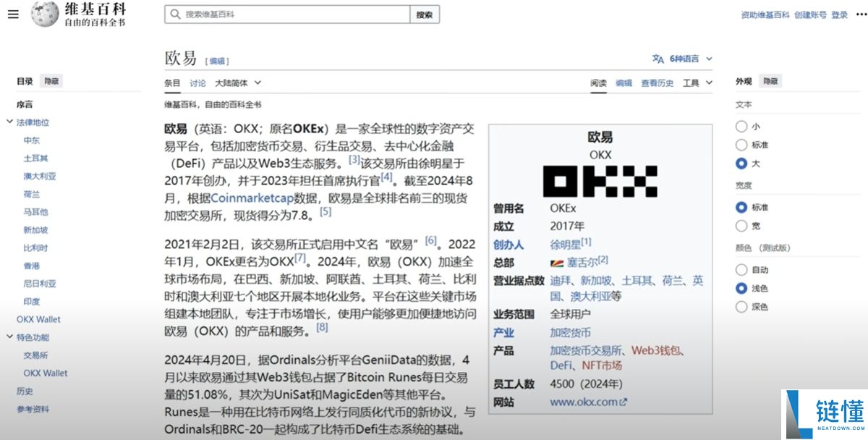Jump to 交易所 in contents
This screenshot has height=440, width=868.
pyautogui.click(x=35, y=355)
